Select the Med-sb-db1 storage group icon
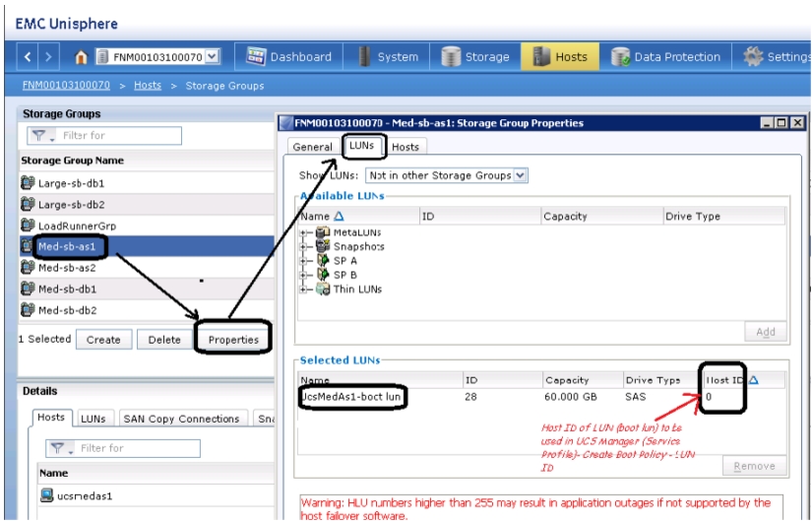This screenshot has height=523, width=812. click(28, 289)
